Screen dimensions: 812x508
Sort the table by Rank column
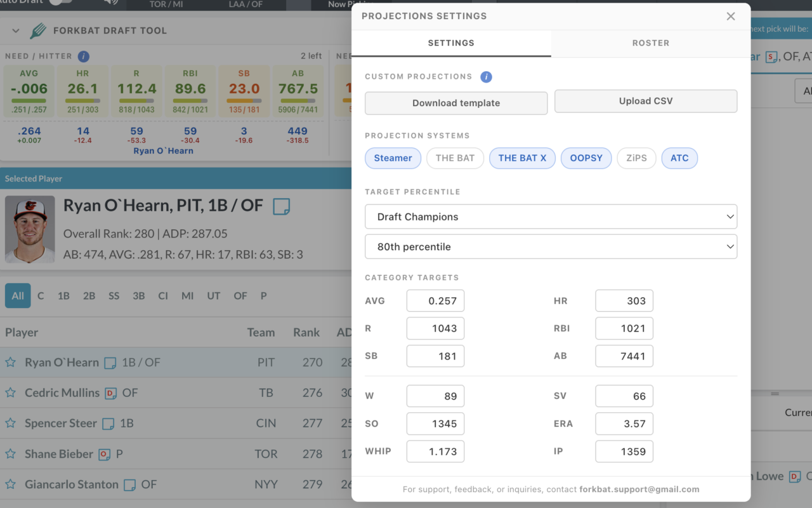[x=306, y=332]
